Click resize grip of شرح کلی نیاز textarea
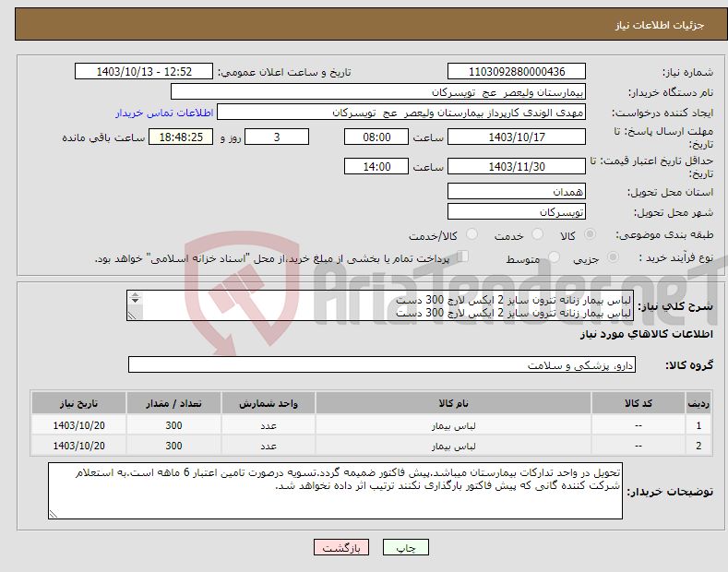 [132, 316]
